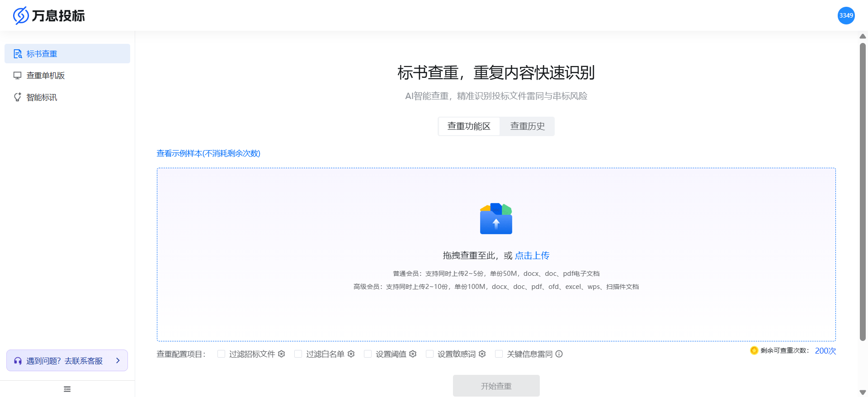Open 智能标讯 in the sidebar
This screenshot has width=868, height=397.
point(67,97)
